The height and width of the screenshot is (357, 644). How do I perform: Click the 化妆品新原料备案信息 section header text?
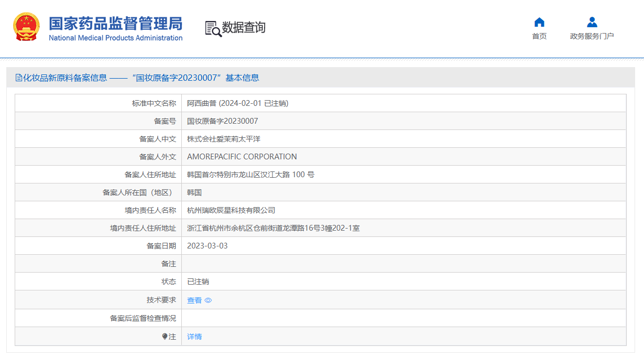66,78
